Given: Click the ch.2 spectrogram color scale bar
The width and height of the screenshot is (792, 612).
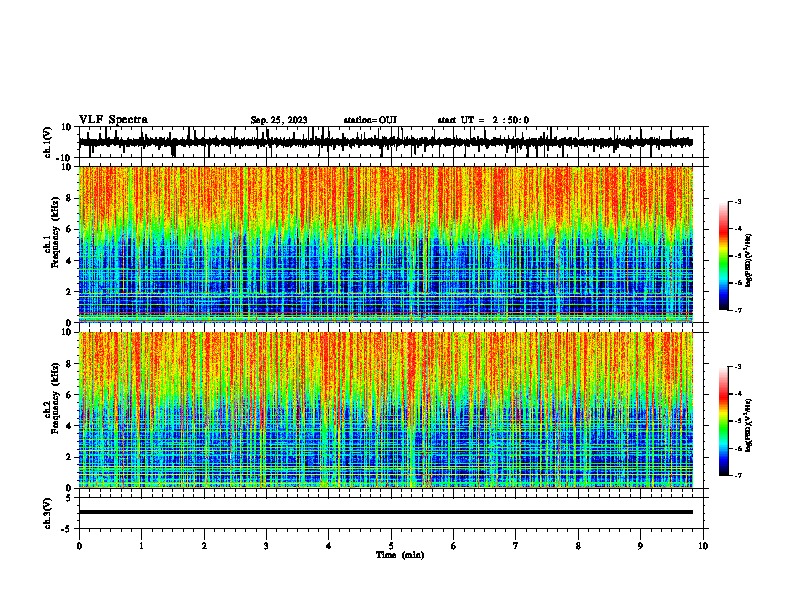Looking at the screenshot, I should point(724,421).
